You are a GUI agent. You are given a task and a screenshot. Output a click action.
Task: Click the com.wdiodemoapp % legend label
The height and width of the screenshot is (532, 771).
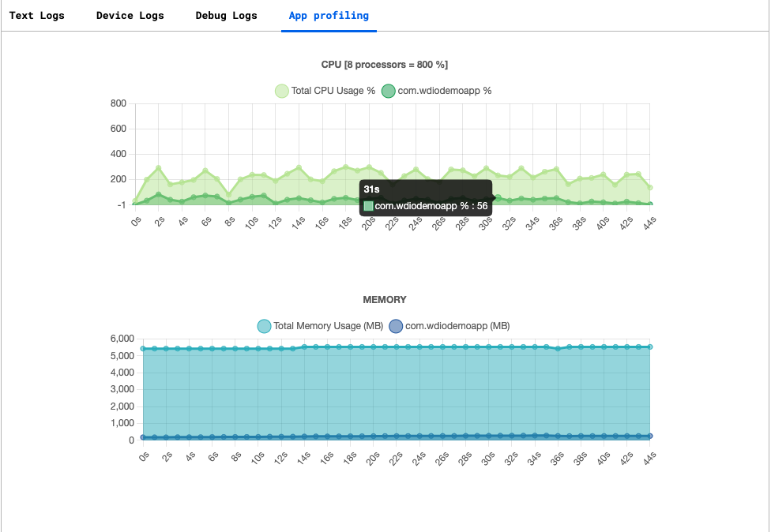point(445,91)
